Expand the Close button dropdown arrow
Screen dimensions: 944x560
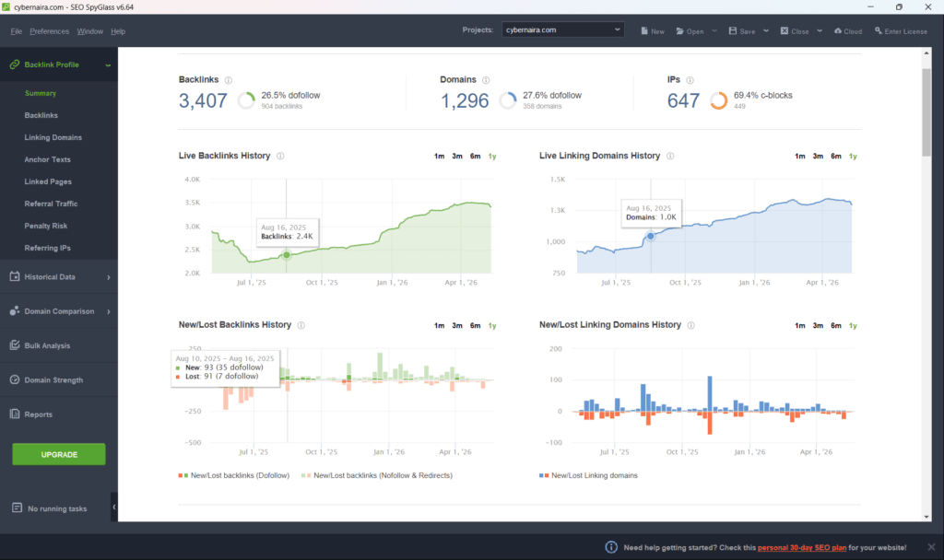(x=820, y=31)
